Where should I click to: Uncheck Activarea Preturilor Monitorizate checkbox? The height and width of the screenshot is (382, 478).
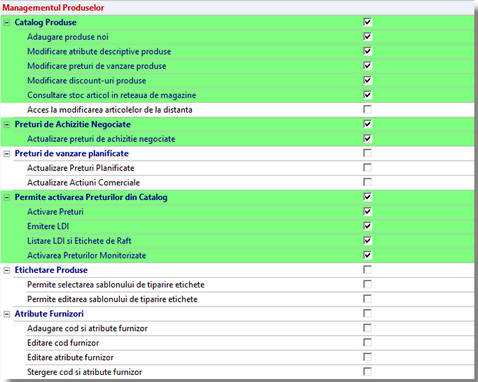367,255
